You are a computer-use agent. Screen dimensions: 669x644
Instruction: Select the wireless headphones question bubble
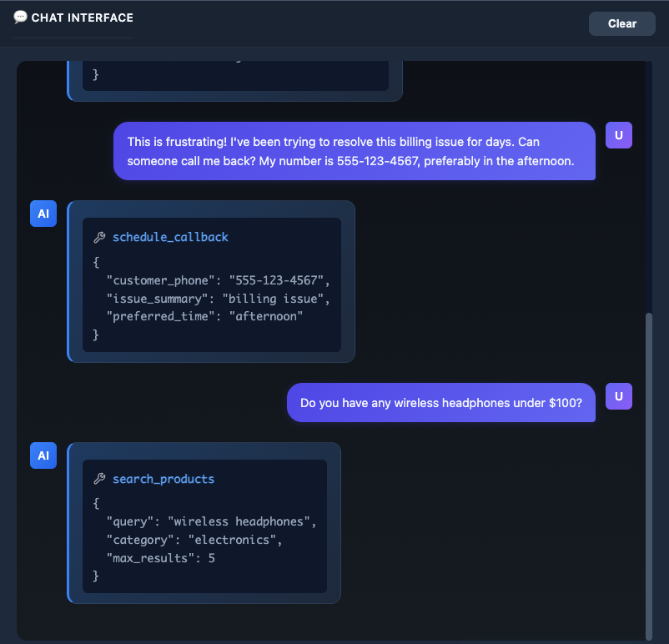click(x=440, y=403)
